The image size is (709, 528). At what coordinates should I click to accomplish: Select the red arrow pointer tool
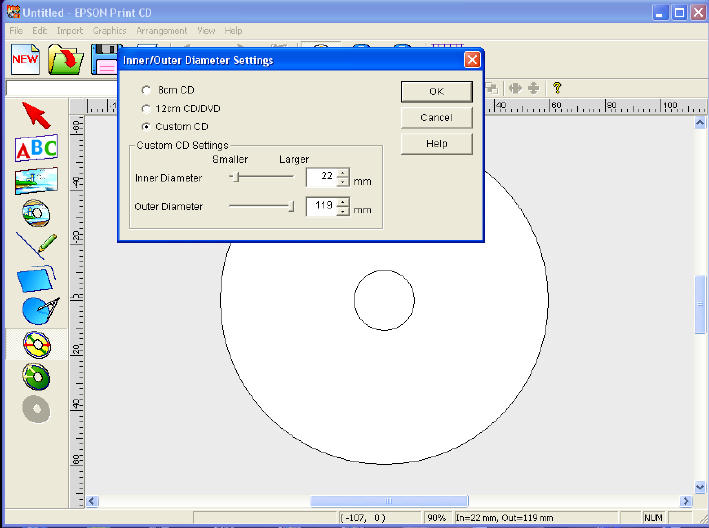(x=36, y=115)
